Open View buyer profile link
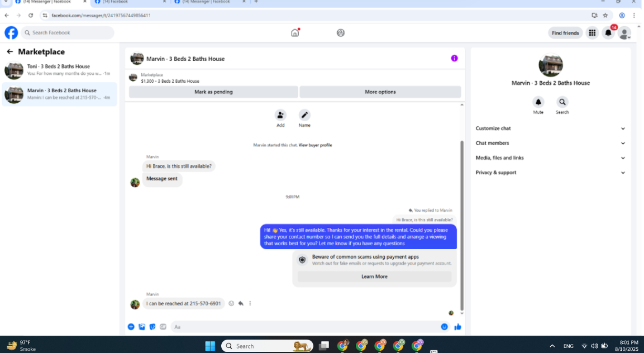The height and width of the screenshot is (353, 644). pos(315,145)
